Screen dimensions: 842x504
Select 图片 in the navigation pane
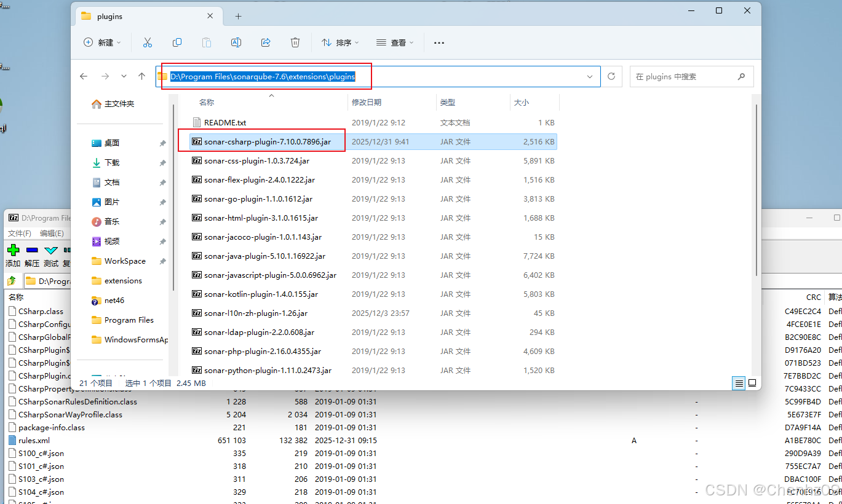[105, 202]
